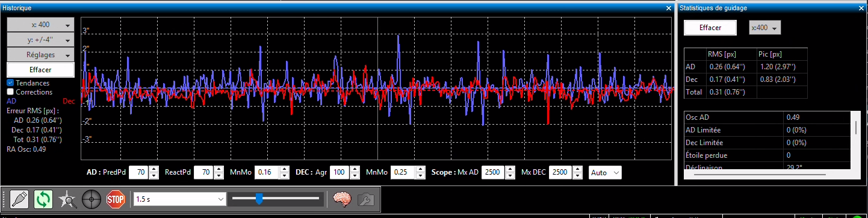Enable the Corrections checkbox
868x218 pixels.
(x=10, y=92)
